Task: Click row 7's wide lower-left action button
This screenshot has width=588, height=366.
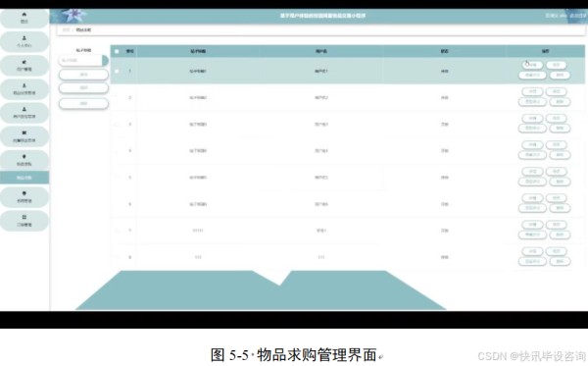Action: tap(532, 235)
